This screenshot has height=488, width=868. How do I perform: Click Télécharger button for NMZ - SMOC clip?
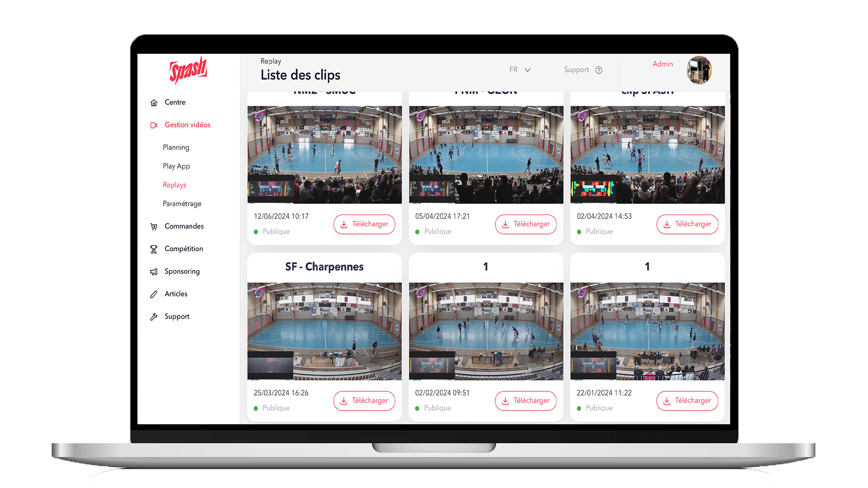(364, 224)
